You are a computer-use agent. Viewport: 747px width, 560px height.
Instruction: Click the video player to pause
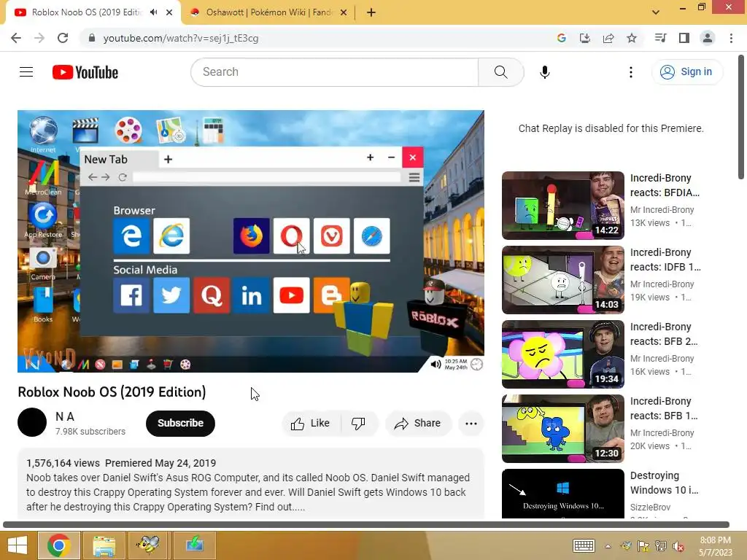tap(251, 241)
